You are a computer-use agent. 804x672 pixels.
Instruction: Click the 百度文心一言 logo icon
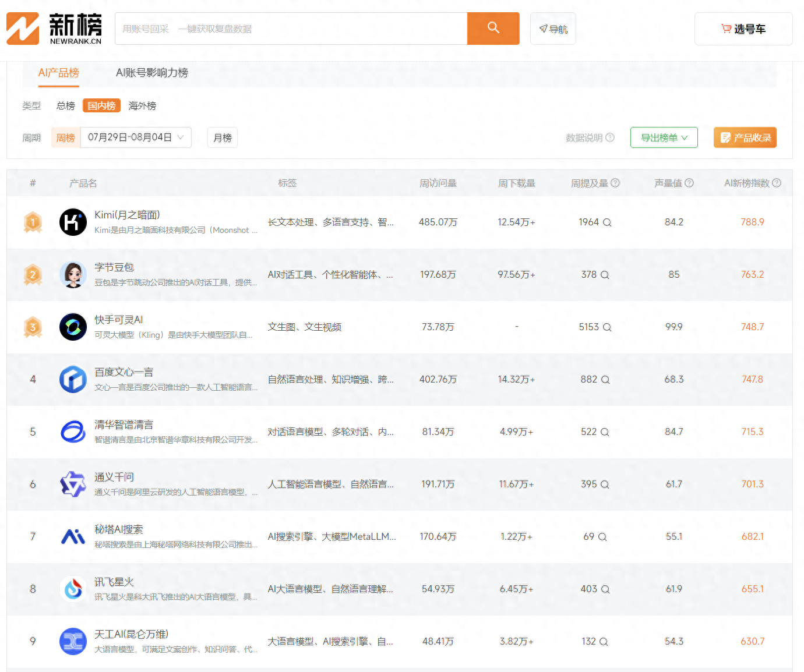click(x=73, y=379)
